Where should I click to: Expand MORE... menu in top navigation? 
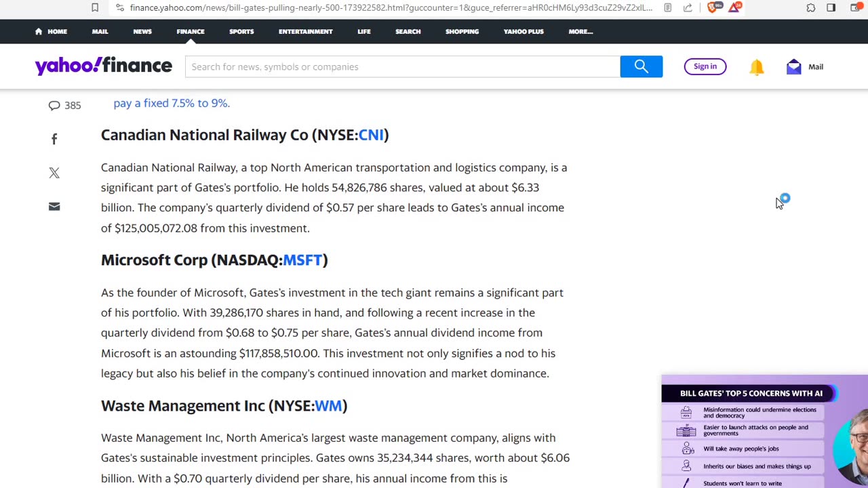[x=580, y=31]
